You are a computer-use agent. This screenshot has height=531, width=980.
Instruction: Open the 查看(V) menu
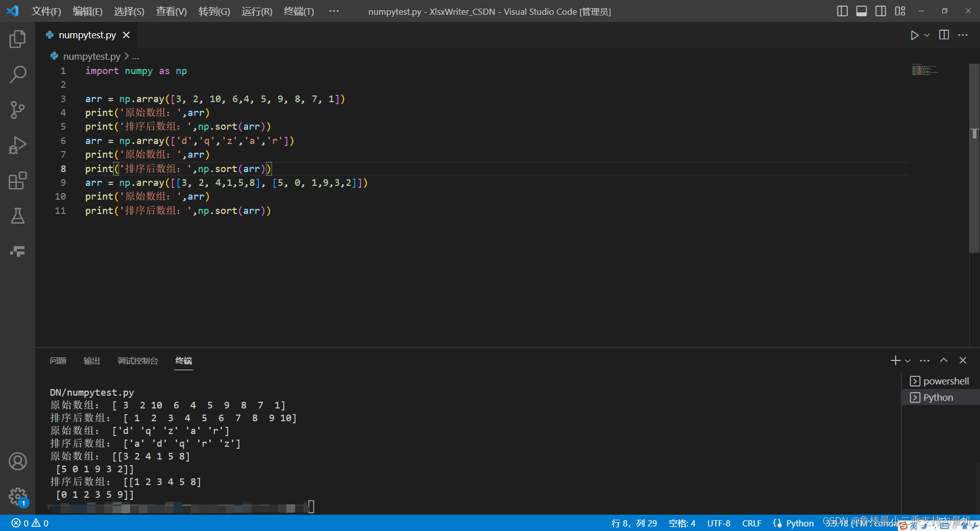[x=171, y=11]
